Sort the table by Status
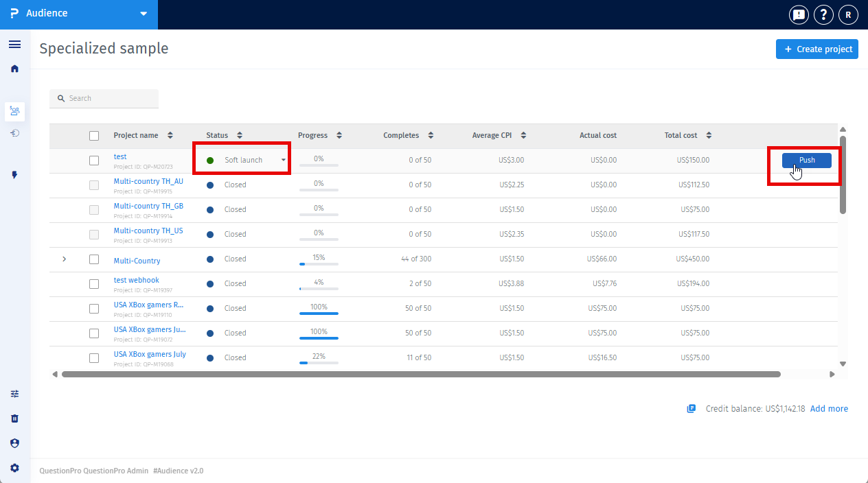The width and height of the screenshot is (868, 483). (240, 135)
